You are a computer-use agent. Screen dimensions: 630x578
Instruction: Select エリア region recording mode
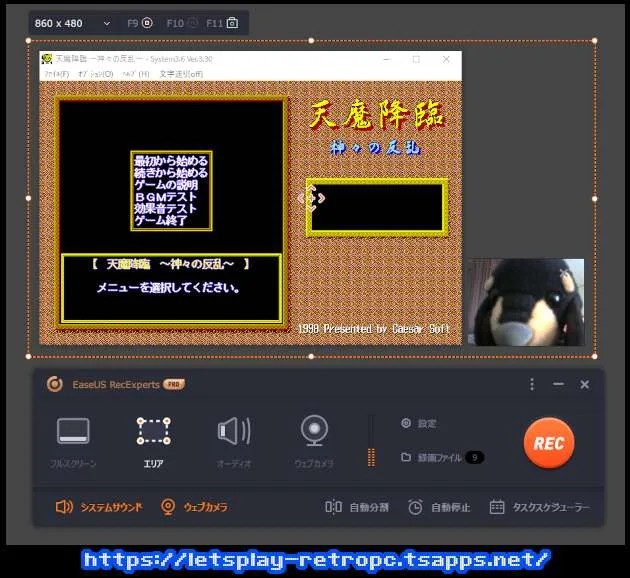(x=153, y=443)
